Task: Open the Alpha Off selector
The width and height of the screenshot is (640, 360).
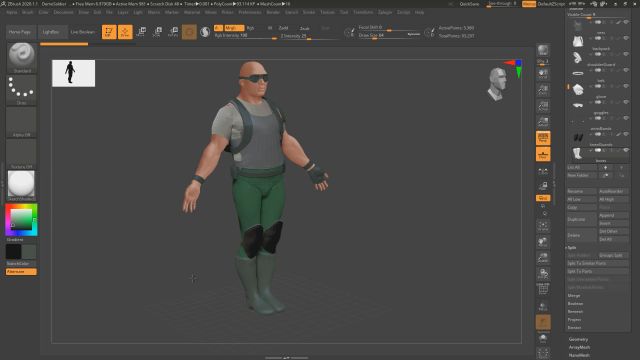Action: tap(21, 122)
